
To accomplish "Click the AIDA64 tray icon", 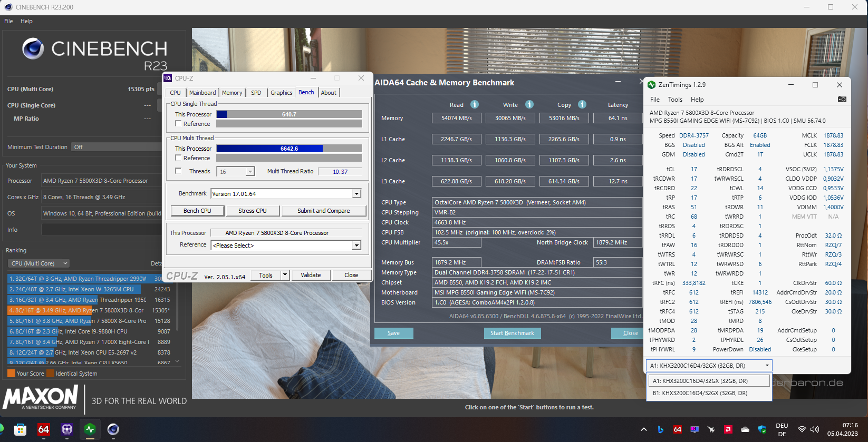I will 678,429.
